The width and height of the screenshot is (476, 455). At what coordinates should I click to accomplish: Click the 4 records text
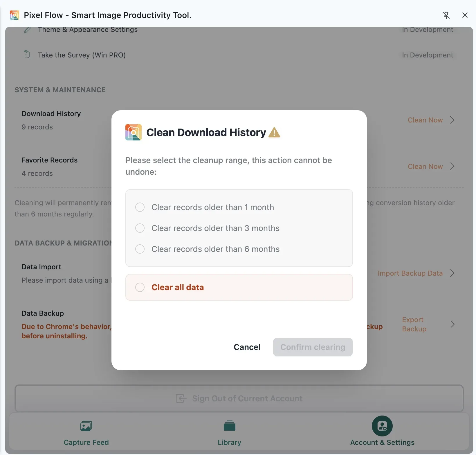click(37, 174)
